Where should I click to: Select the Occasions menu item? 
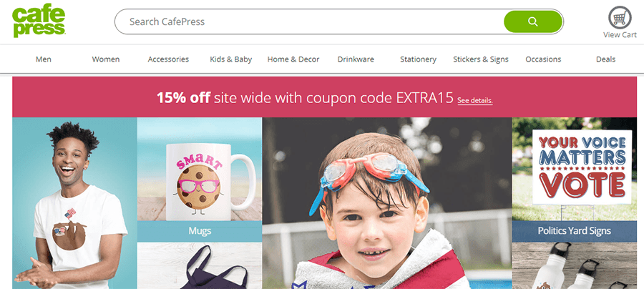pyautogui.click(x=543, y=59)
